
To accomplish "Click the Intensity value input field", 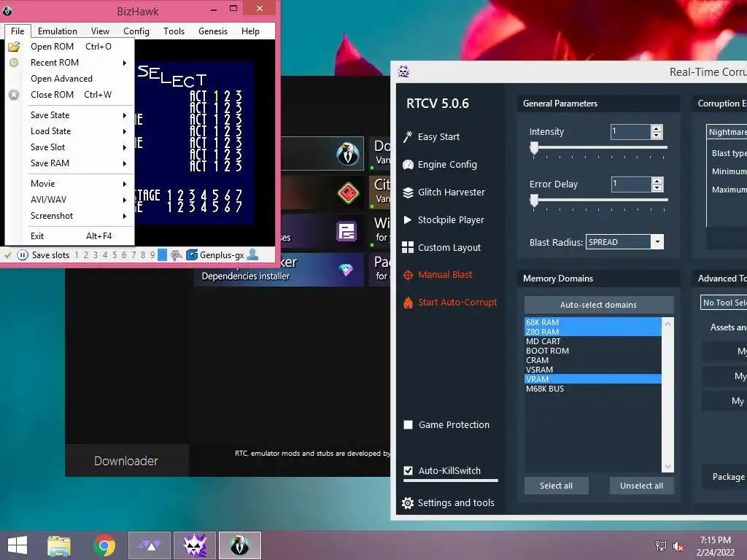I will (631, 131).
